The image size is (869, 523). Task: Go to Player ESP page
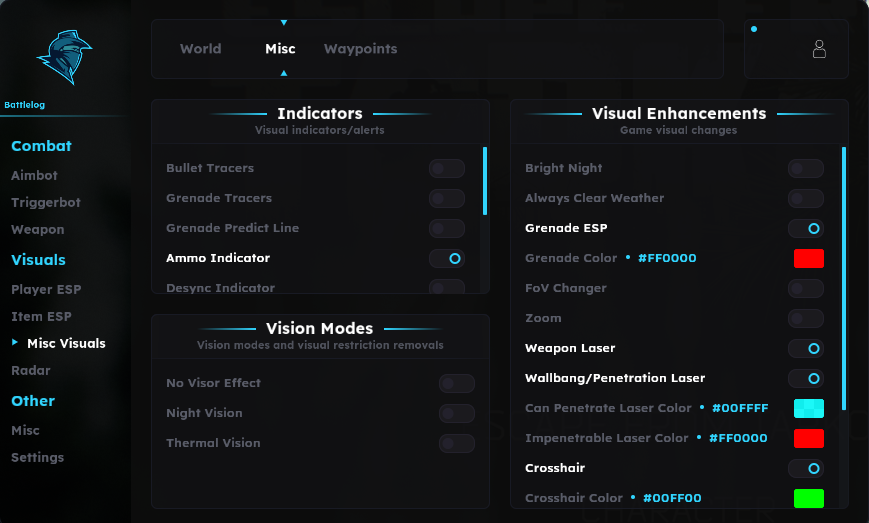46,289
